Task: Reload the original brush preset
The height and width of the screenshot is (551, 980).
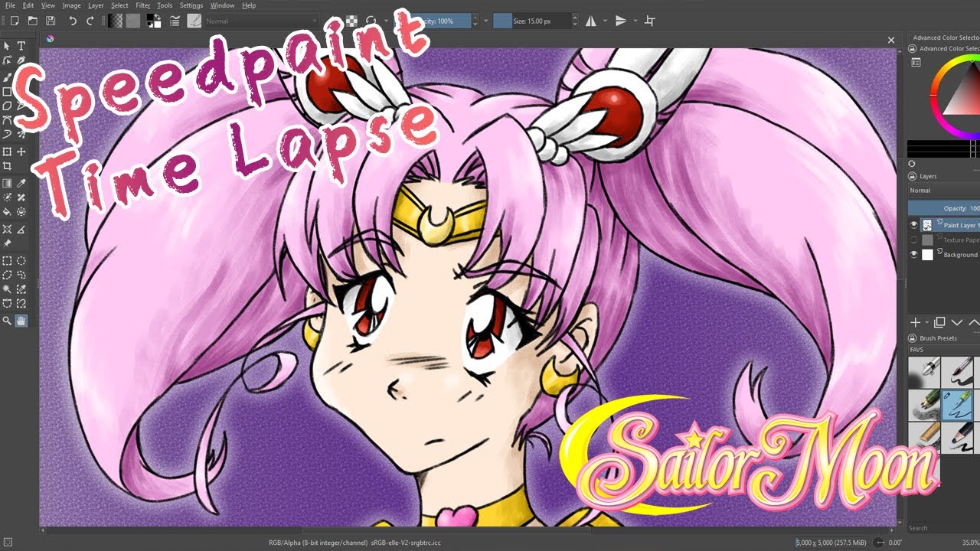Action: pyautogui.click(x=371, y=21)
